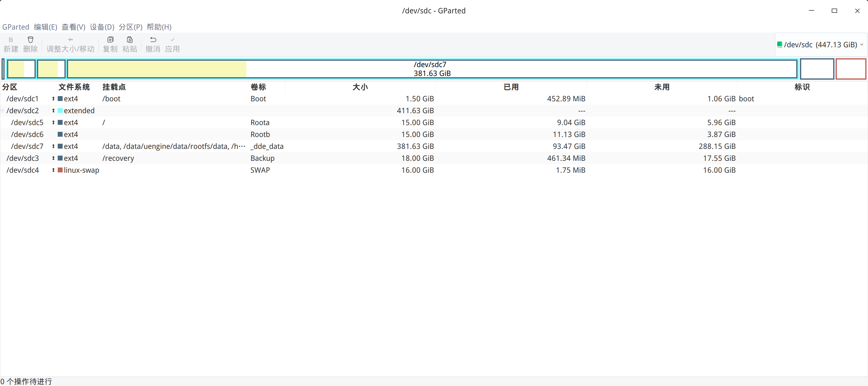
Task: Click the Undo last operation icon
Action: pyautogui.click(x=153, y=40)
